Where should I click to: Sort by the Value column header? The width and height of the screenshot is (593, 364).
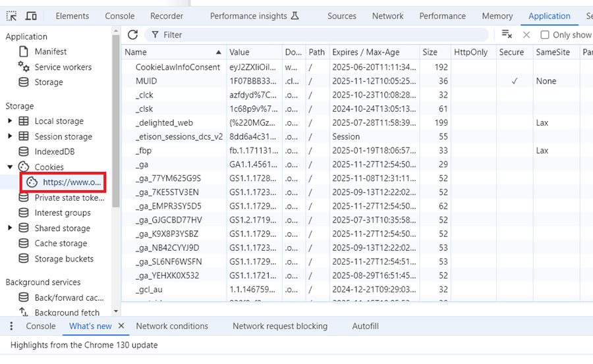[x=254, y=52]
